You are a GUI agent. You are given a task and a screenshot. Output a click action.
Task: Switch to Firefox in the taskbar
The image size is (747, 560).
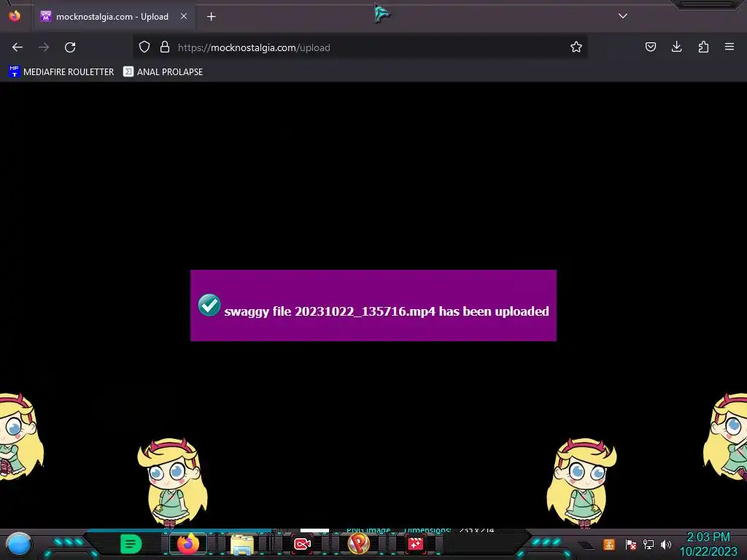[x=188, y=544]
